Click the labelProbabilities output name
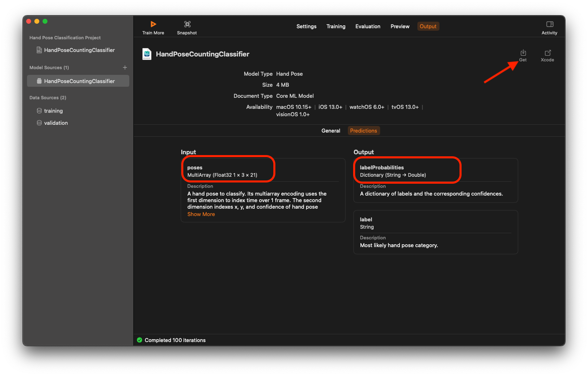Screen dimensions: 588x376 [x=382, y=168]
